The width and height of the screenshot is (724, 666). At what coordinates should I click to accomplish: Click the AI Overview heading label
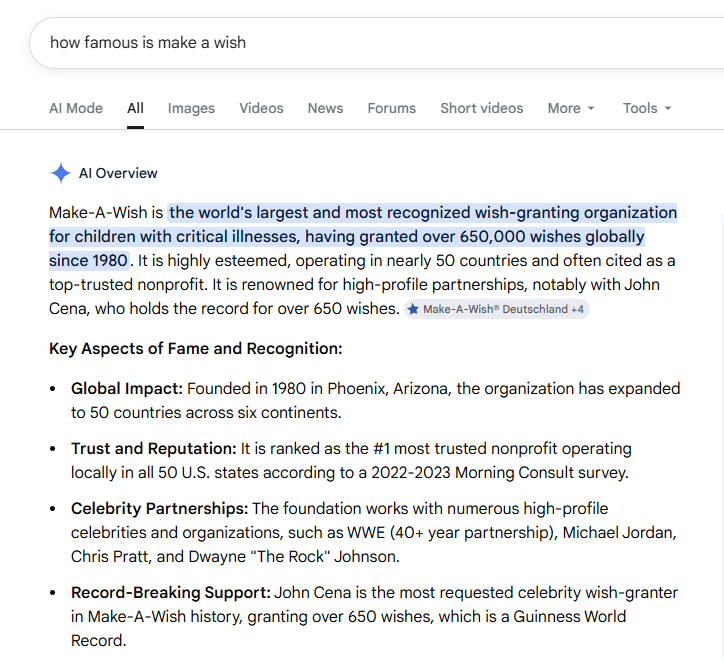point(118,173)
